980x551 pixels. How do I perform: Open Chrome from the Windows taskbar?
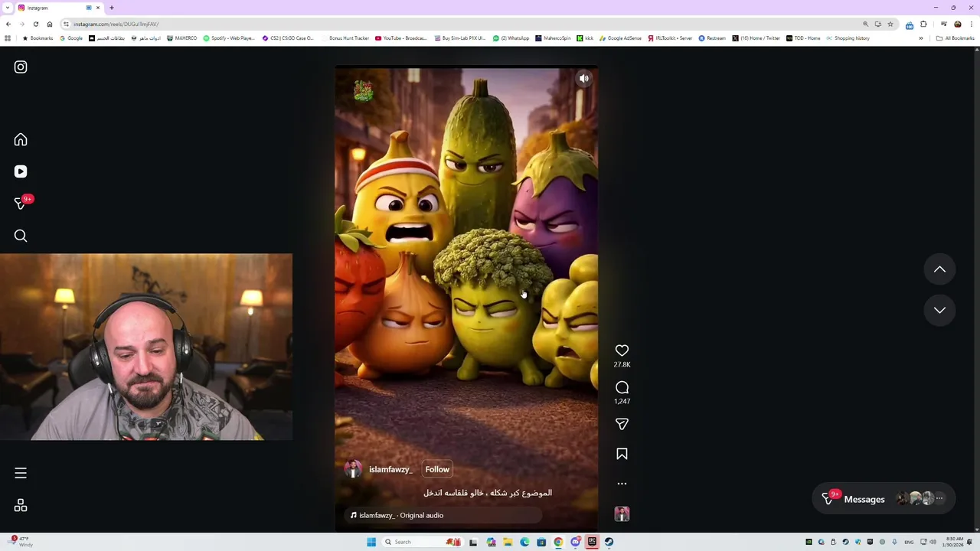[x=558, y=542]
